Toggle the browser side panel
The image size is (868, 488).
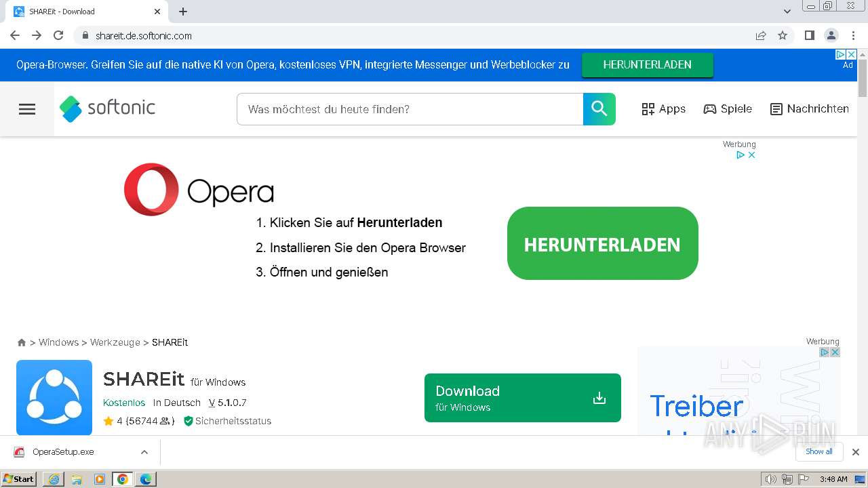point(809,35)
